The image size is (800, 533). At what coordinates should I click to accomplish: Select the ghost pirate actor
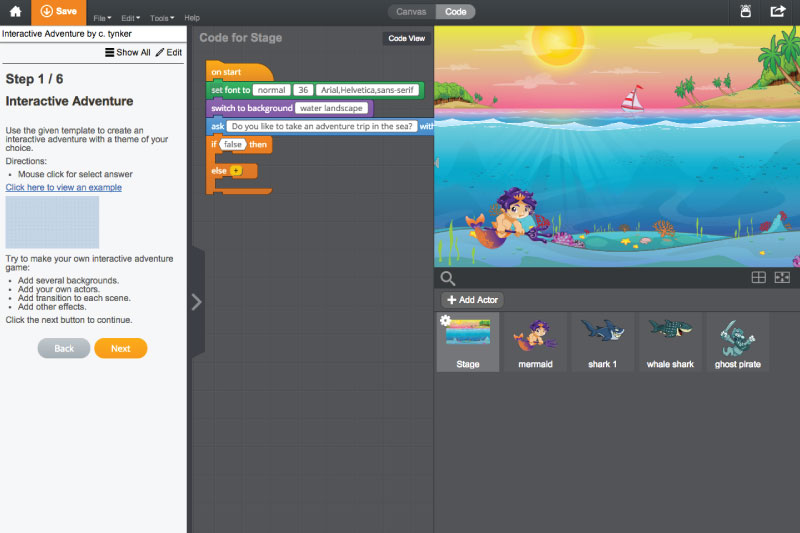[738, 342]
